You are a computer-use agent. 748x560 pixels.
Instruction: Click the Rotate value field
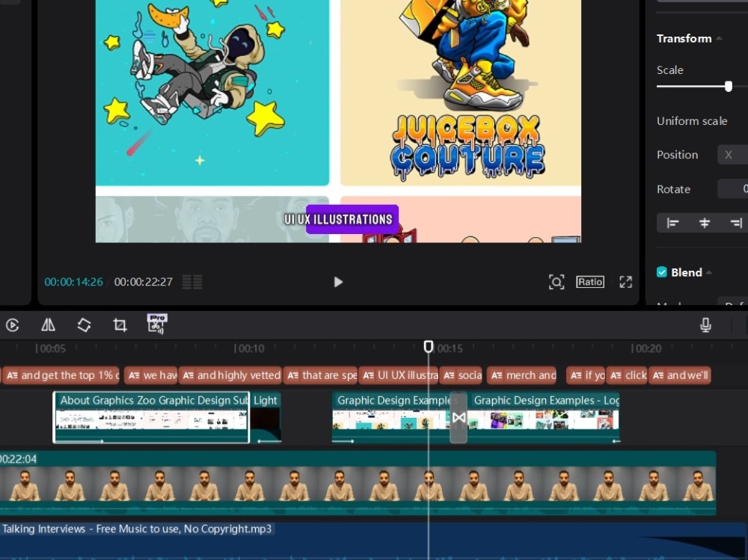(733, 189)
